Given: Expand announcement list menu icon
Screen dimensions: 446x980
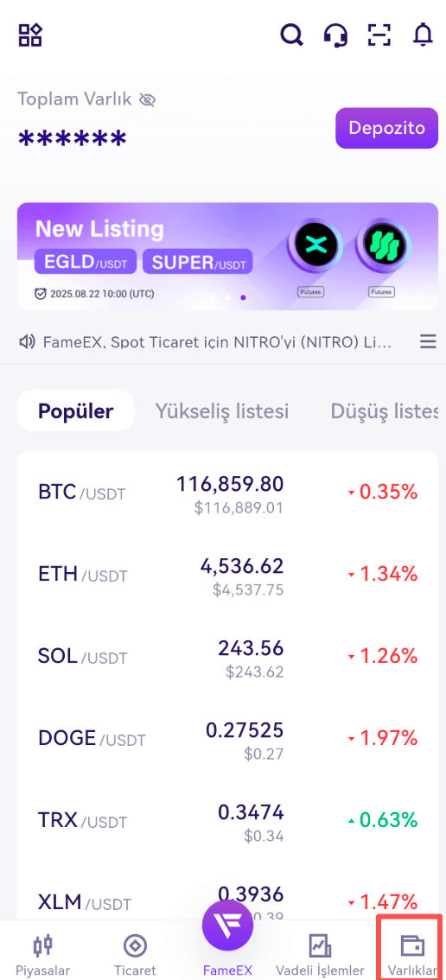Looking at the screenshot, I should pyautogui.click(x=428, y=342).
